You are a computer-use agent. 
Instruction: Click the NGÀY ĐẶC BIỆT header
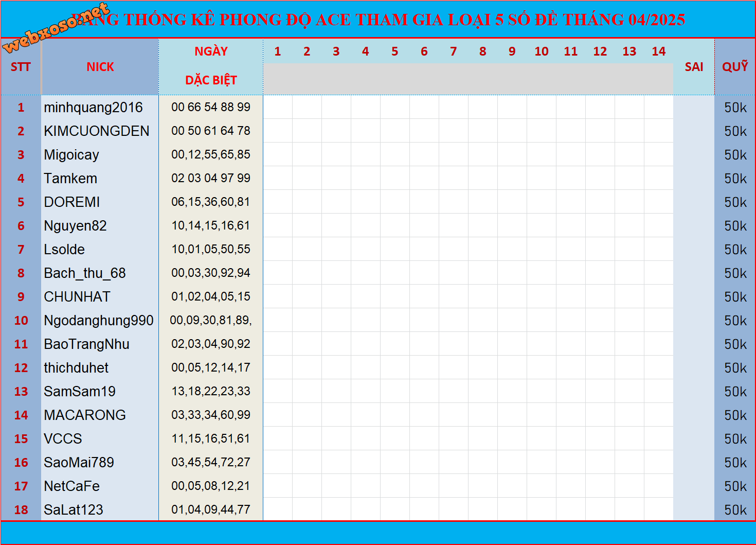pos(211,66)
